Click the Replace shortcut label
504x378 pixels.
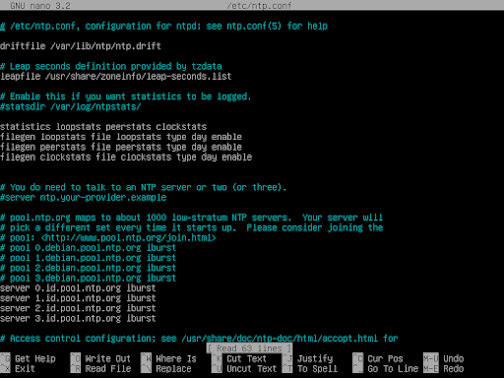coord(173,369)
